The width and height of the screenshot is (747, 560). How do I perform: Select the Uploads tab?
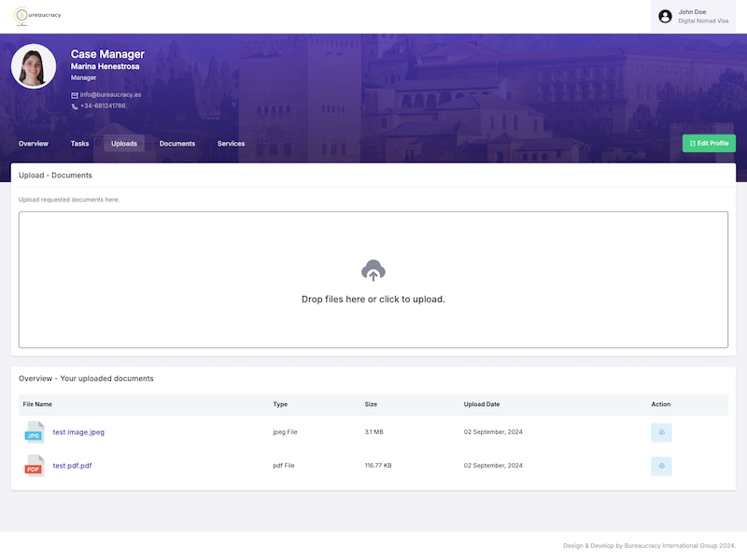tap(124, 144)
